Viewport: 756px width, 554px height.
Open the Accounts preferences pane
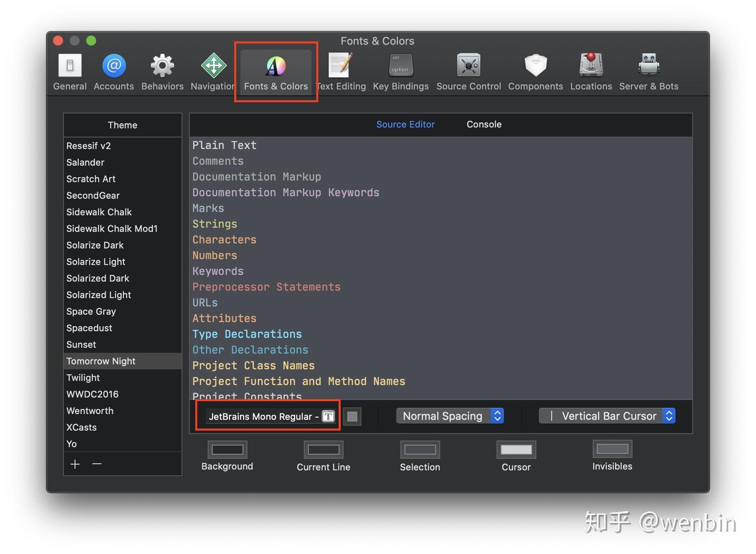pyautogui.click(x=114, y=72)
